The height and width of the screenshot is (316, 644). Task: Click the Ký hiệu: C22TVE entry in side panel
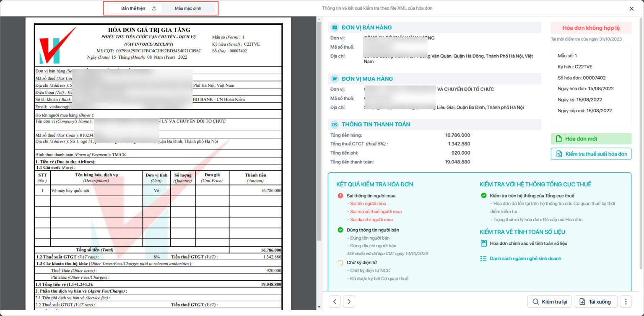[575, 67]
